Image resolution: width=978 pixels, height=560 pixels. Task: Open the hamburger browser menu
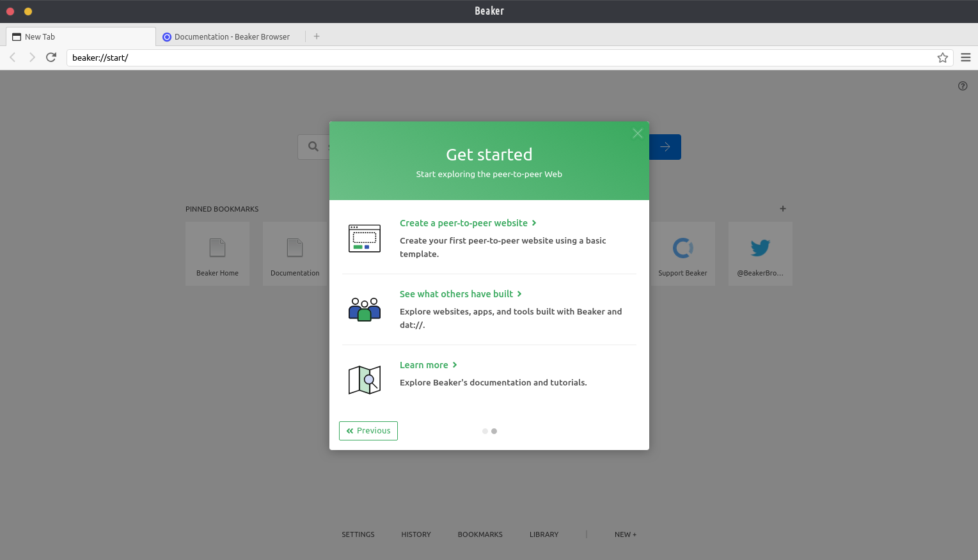pos(965,58)
